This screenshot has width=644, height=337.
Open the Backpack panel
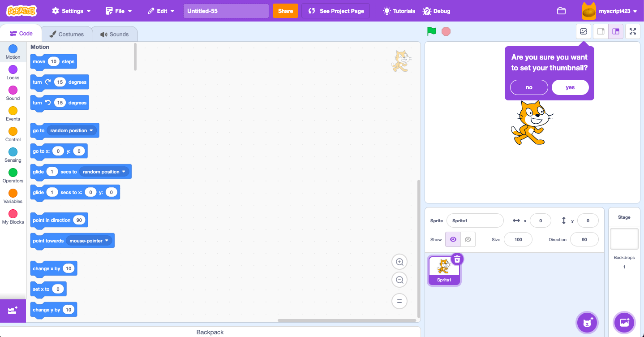210,332
